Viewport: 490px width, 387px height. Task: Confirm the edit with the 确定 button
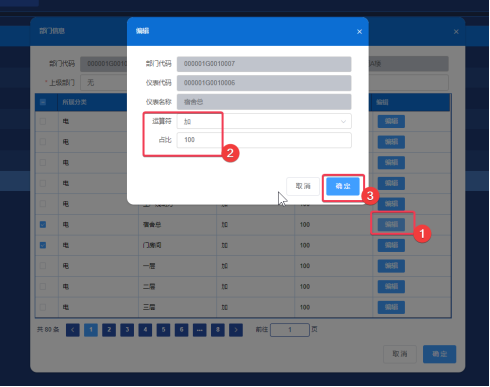point(343,186)
